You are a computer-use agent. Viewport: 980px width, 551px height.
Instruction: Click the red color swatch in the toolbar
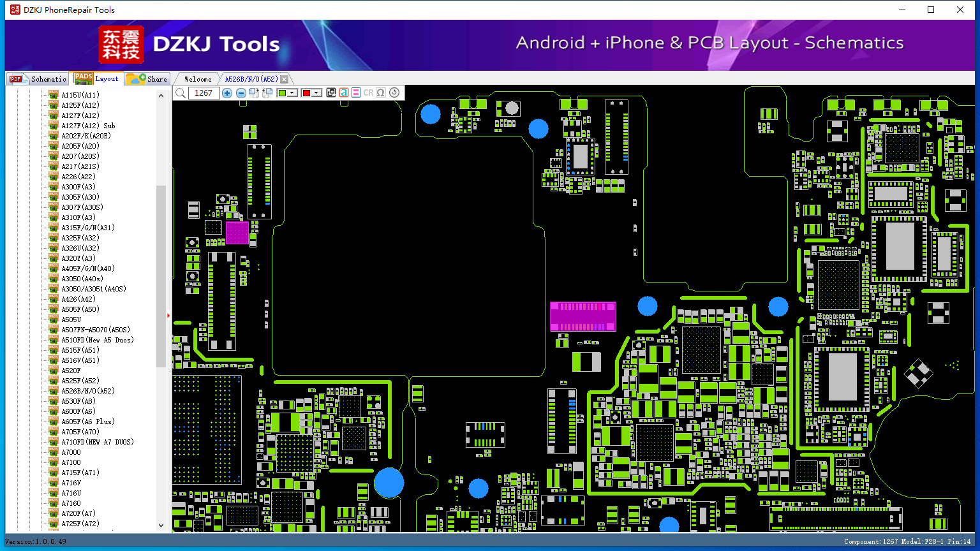306,93
